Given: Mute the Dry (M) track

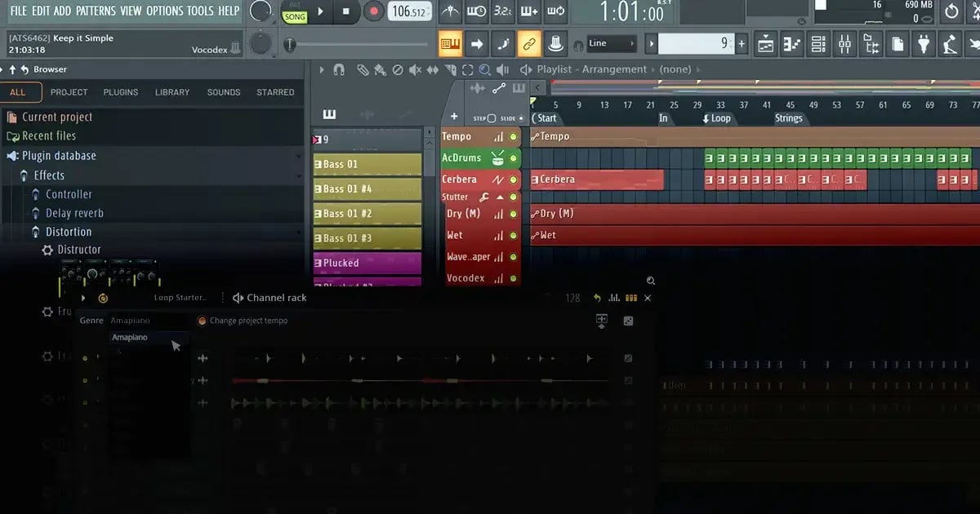Looking at the screenshot, I should [x=514, y=215].
